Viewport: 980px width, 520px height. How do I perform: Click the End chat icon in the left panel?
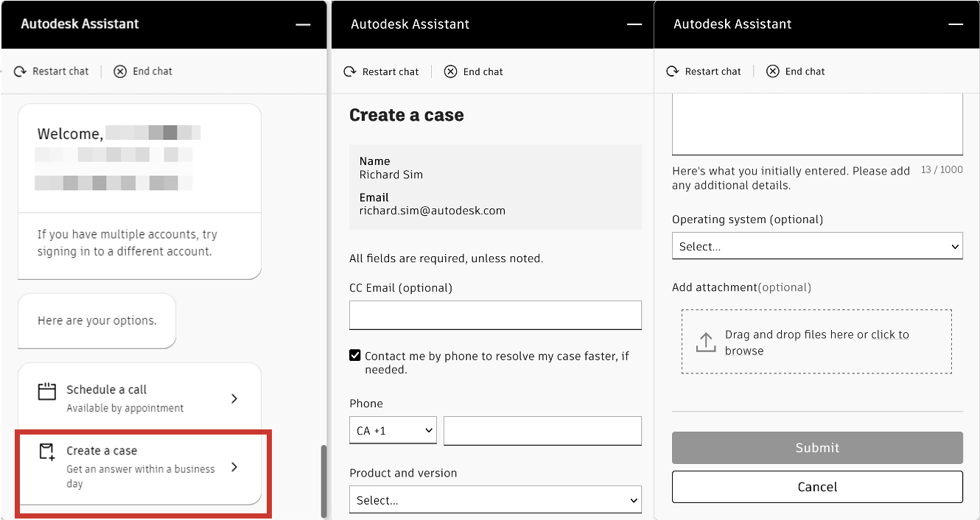pyautogui.click(x=120, y=71)
